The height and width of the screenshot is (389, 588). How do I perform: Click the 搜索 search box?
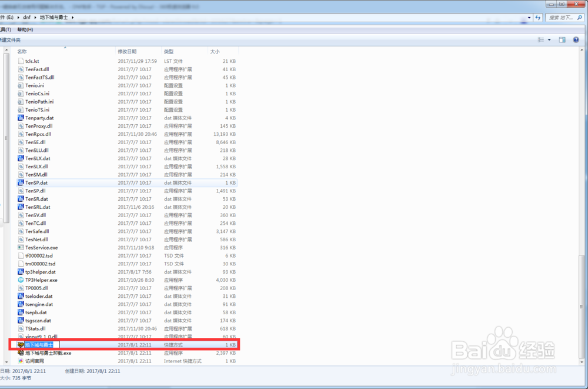[565, 18]
